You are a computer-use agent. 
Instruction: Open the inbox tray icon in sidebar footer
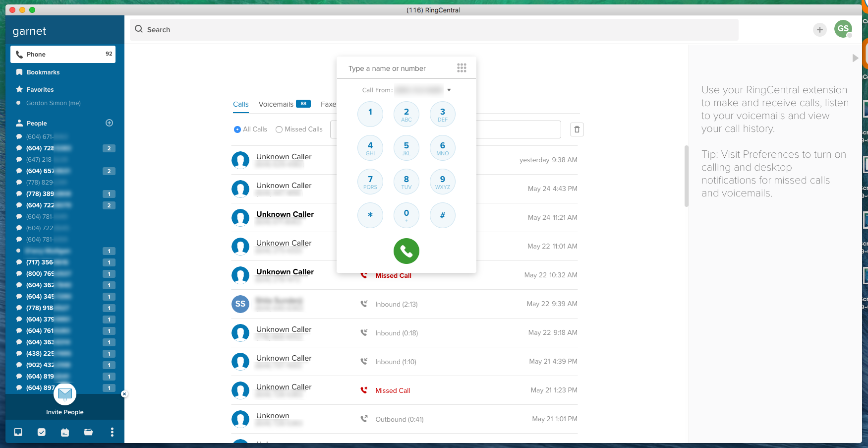click(18, 432)
